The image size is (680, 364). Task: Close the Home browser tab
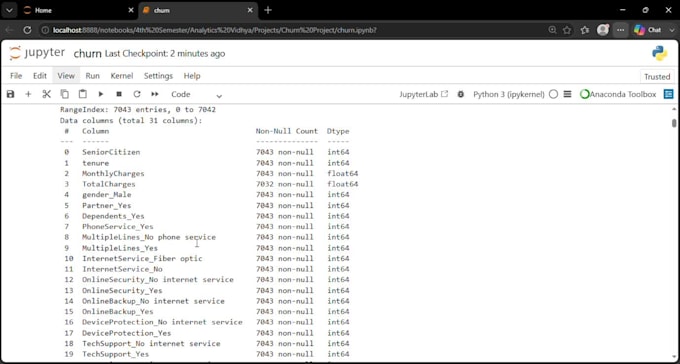coord(131,10)
